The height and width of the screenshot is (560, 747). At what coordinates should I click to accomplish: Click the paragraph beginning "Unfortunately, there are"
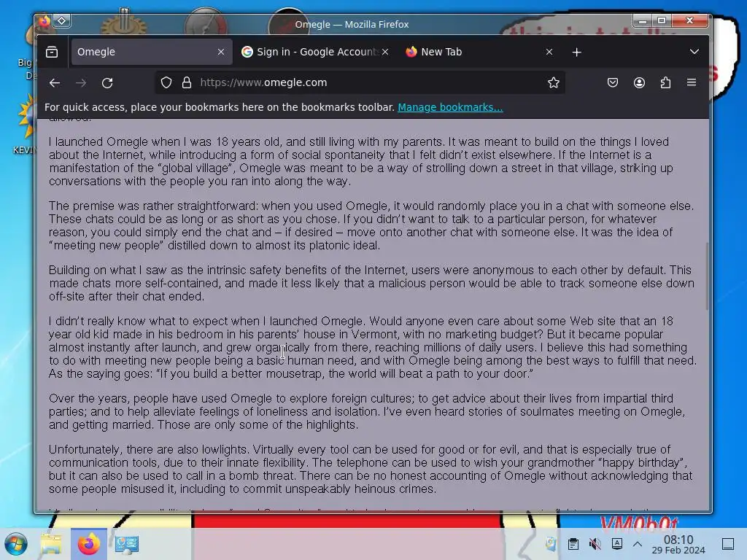371,469
